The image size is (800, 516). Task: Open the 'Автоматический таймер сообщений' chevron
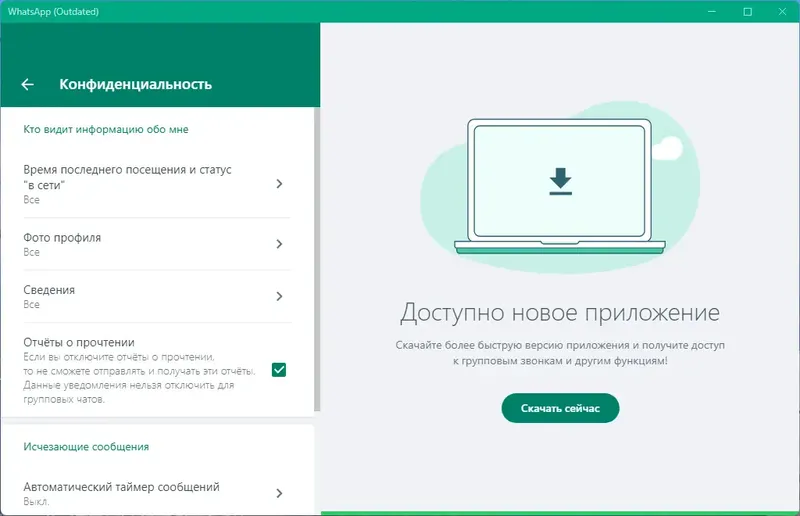[x=279, y=493]
